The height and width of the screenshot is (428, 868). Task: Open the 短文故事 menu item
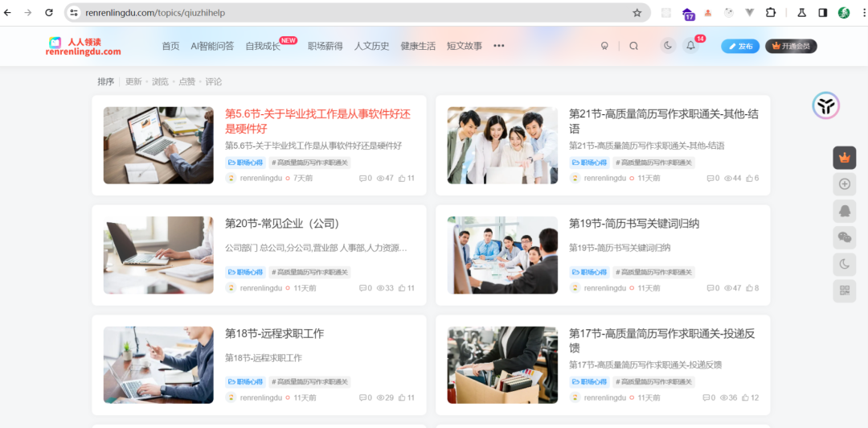tap(465, 46)
